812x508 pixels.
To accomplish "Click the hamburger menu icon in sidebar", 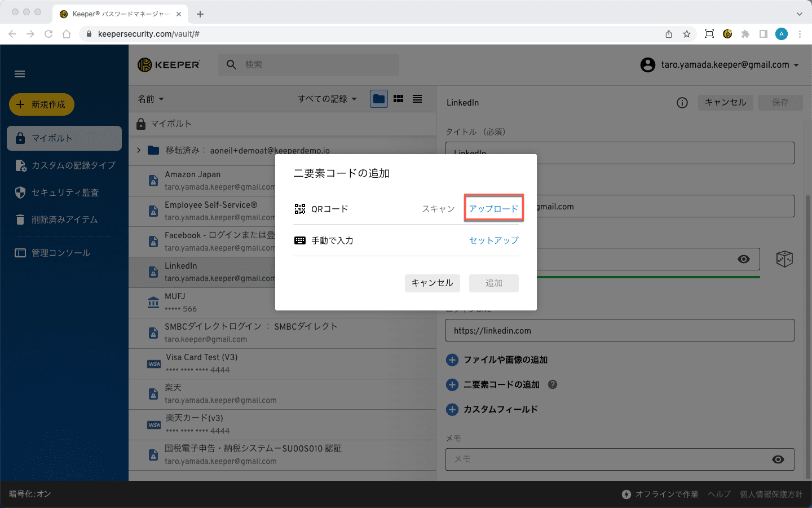I will pyautogui.click(x=20, y=74).
